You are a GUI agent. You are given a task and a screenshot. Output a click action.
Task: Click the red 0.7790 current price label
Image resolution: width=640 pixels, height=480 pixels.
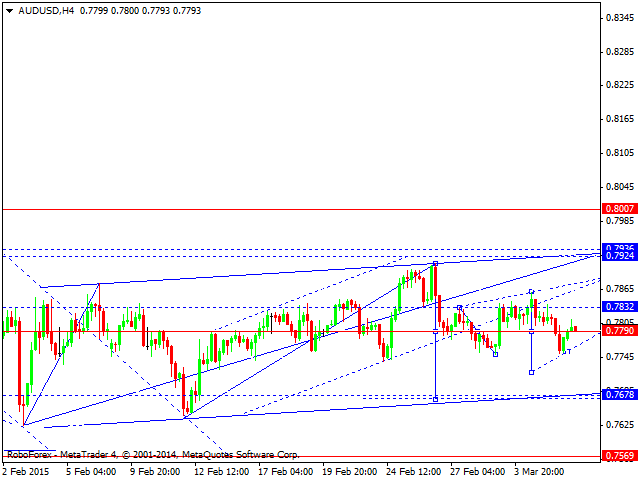click(x=619, y=331)
